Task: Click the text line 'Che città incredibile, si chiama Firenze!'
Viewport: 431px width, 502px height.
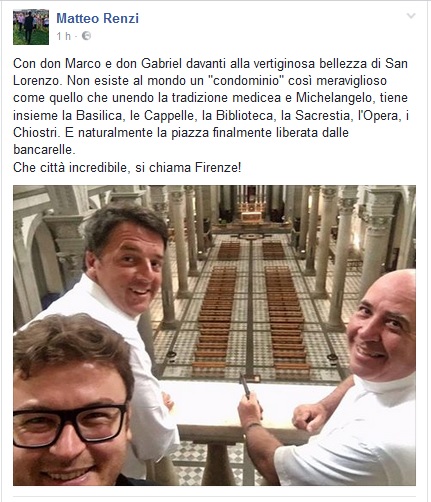Action: (127, 167)
